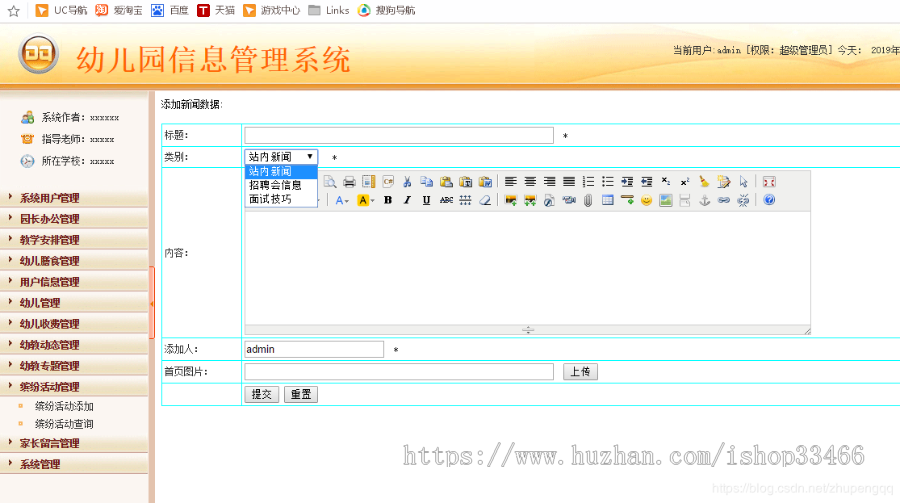Click the superscript icon
Image resolution: width=900 pixels, height=503 pixels.
click(x=685, y=182)
